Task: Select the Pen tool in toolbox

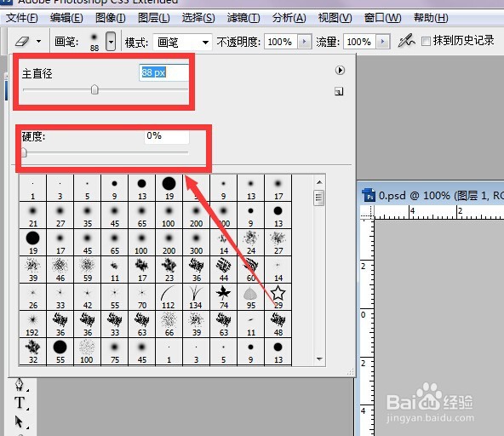Action: click(20, 385)
